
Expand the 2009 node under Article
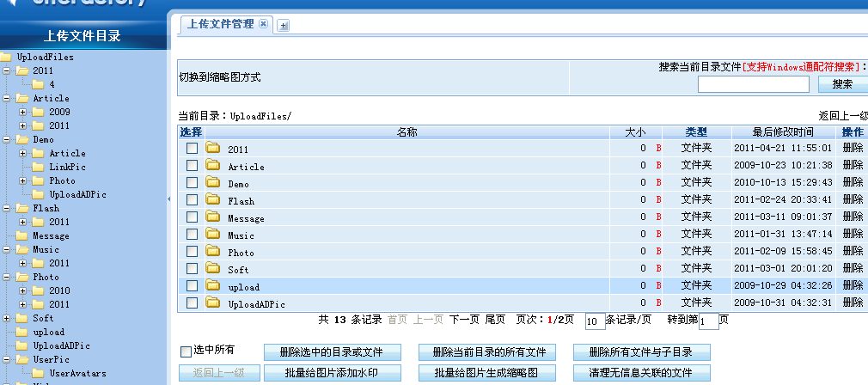22,112
